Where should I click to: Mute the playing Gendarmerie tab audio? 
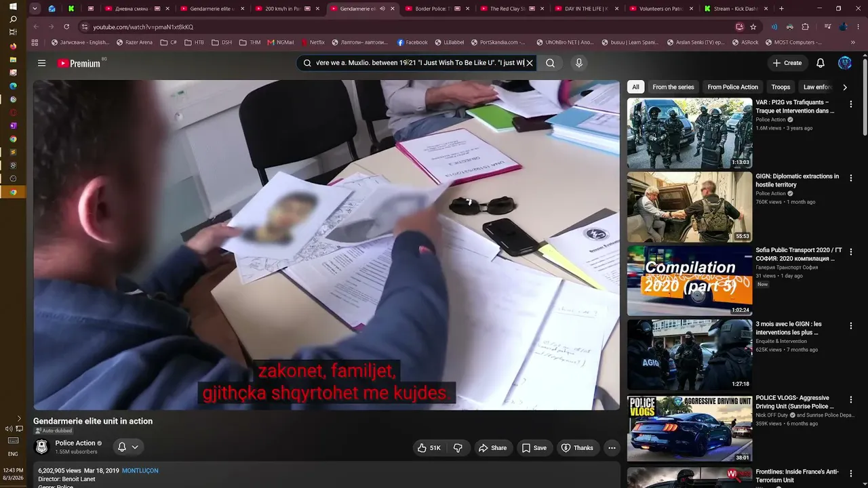tap(382, 9)
